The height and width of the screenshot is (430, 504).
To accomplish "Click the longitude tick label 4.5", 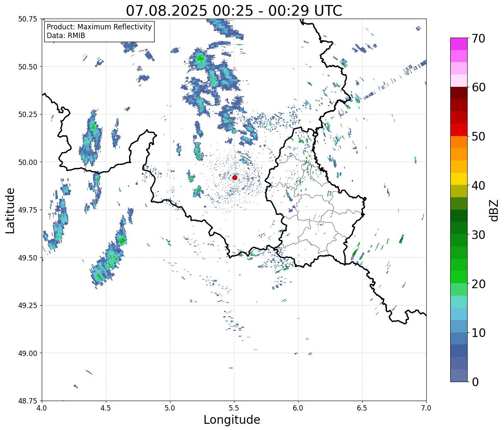I will pyautogui.click(x=106, y=408).
